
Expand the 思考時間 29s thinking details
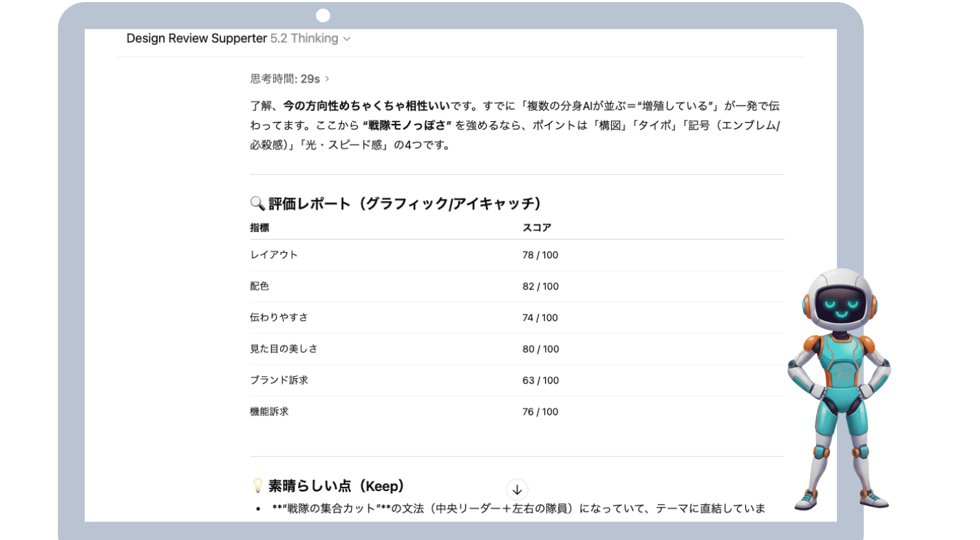pyautogui.click(x=290, y=79)
